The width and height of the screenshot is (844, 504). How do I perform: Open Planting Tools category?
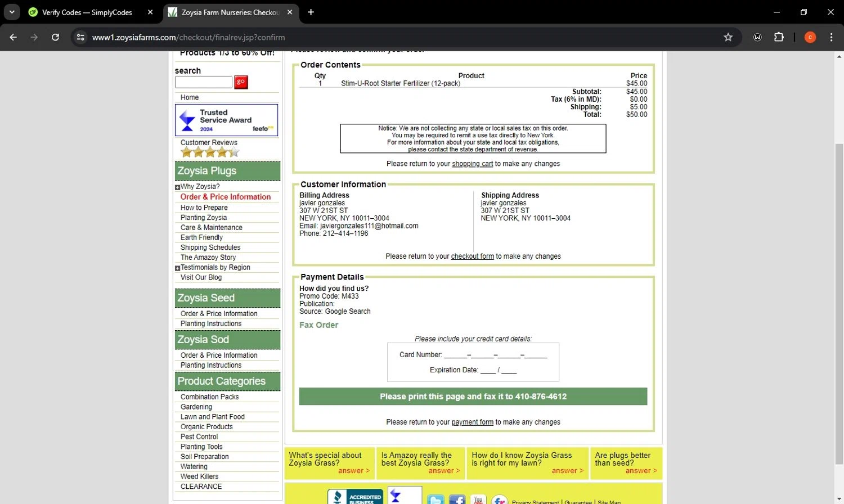coord(201,447)
